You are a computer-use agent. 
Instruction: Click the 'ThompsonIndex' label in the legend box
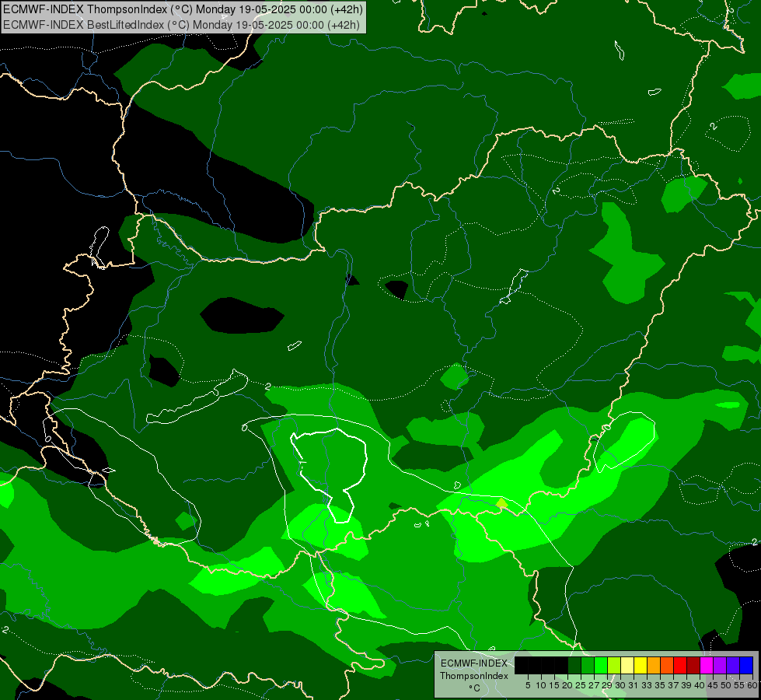474,676
